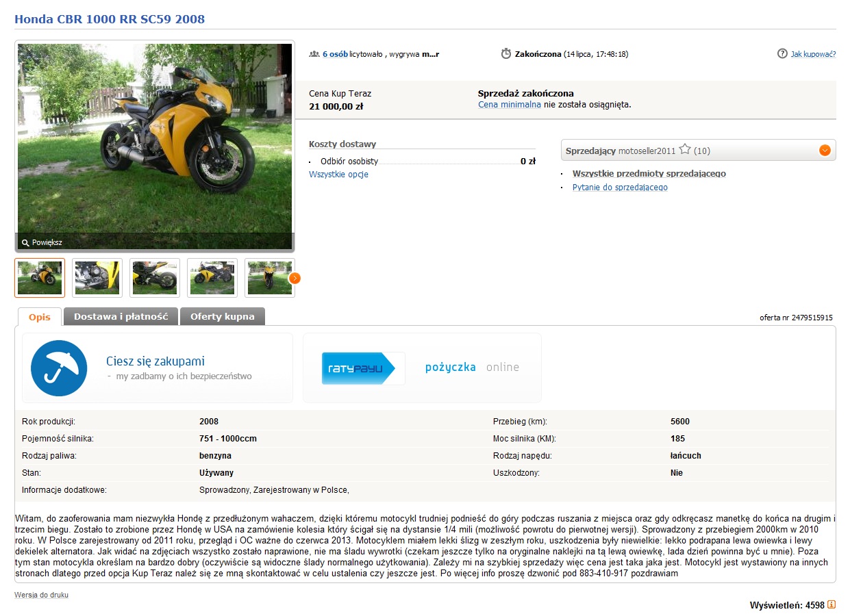Select the Opis tab
This screenshot has width=850, height=616.
(40, 318)
